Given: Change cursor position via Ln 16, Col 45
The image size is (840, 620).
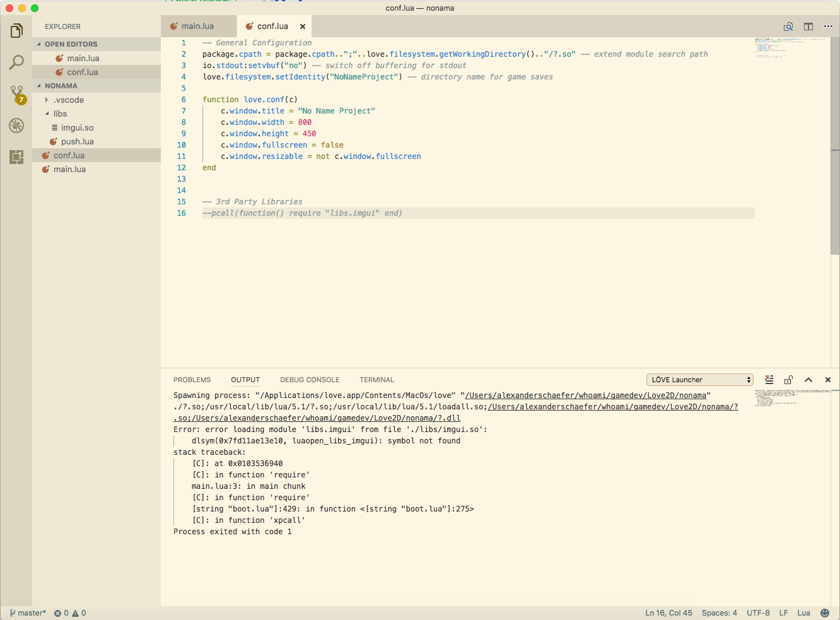Looking at the screenshot, I should [x=668, y=613].
